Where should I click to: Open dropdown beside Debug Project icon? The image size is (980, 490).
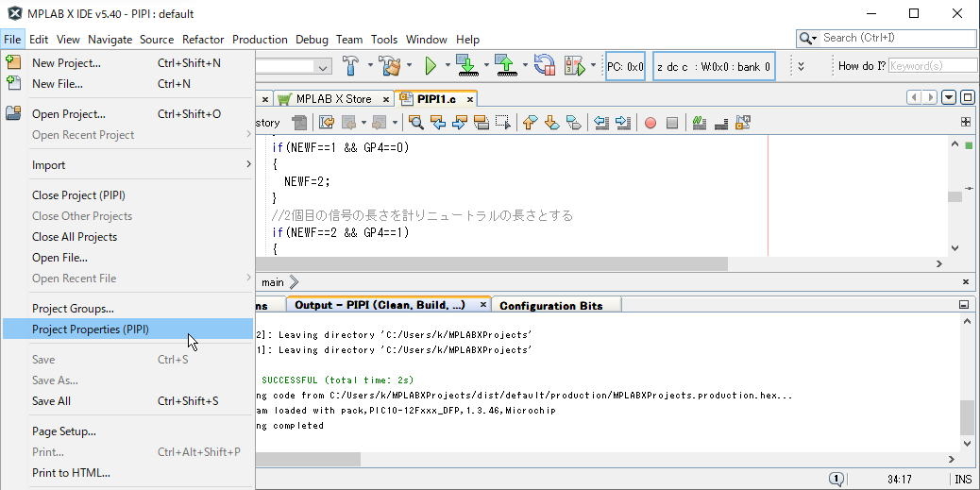coord(593,65)
